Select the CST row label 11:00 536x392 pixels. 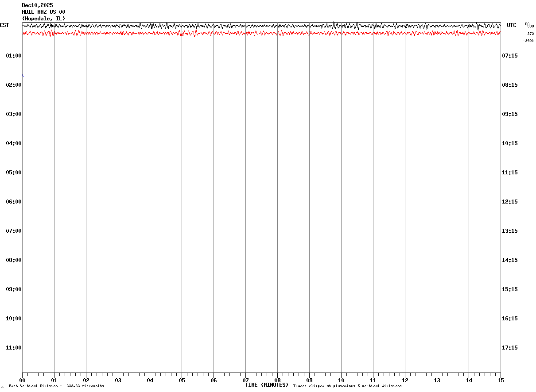click(x=14, y=348)
